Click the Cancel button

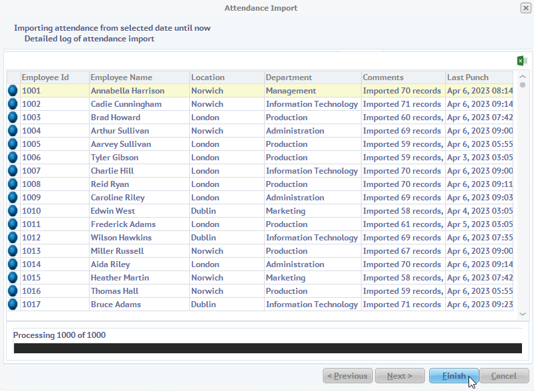click(504, 376)
